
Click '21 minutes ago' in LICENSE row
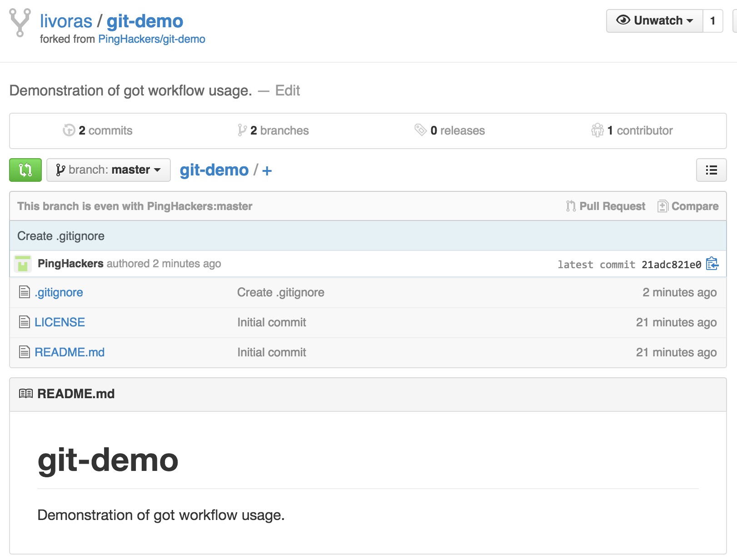click(677, 322)
